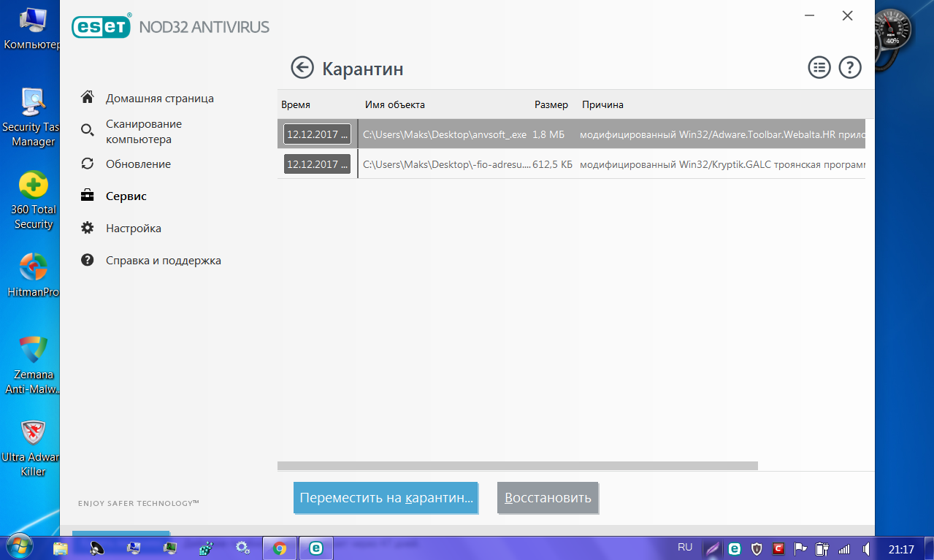The height and width of the screenshot is (560, 934).
Task: Click the ESET tray icon
Action: tap(735, 548)
